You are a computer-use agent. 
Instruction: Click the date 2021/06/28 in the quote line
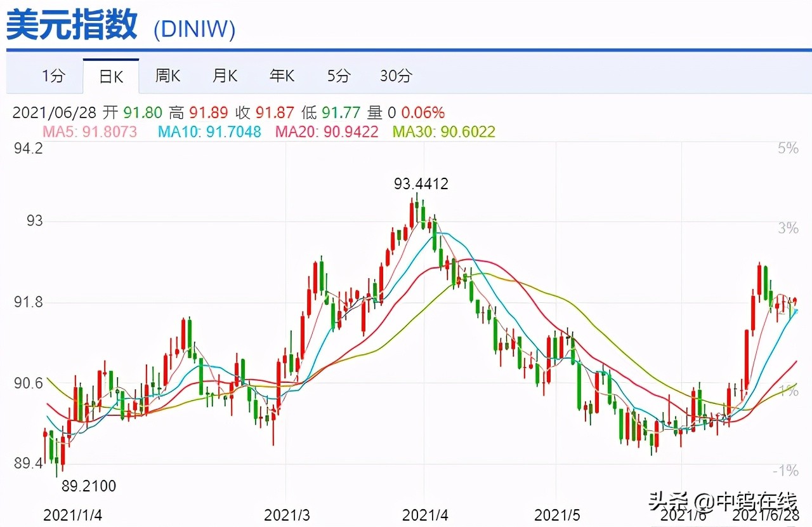(x=55, y=113)
